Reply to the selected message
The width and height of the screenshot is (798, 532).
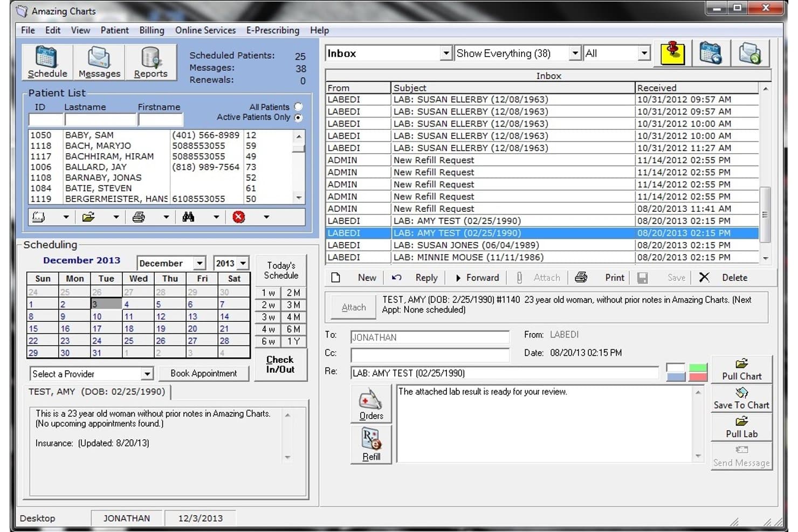click(415, 278)
